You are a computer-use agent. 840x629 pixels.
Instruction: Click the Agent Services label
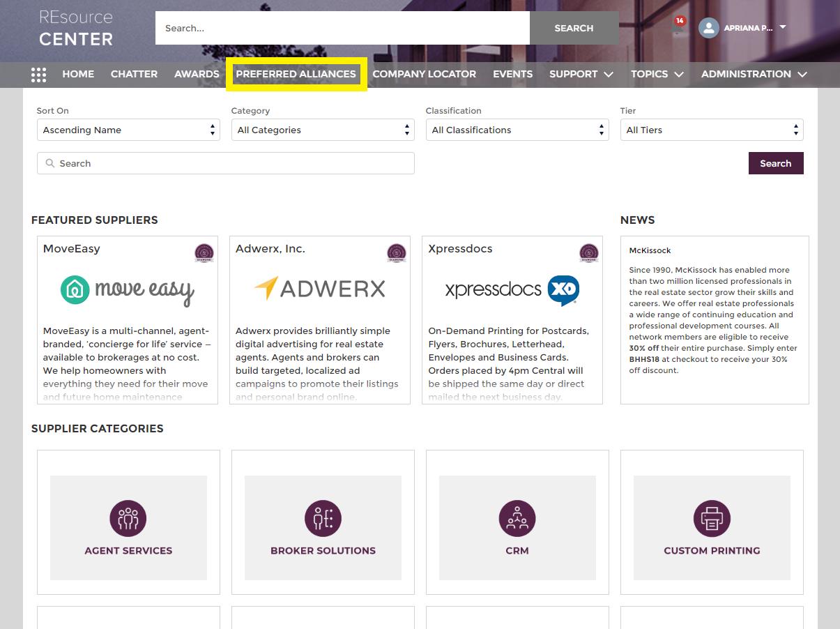128,550
